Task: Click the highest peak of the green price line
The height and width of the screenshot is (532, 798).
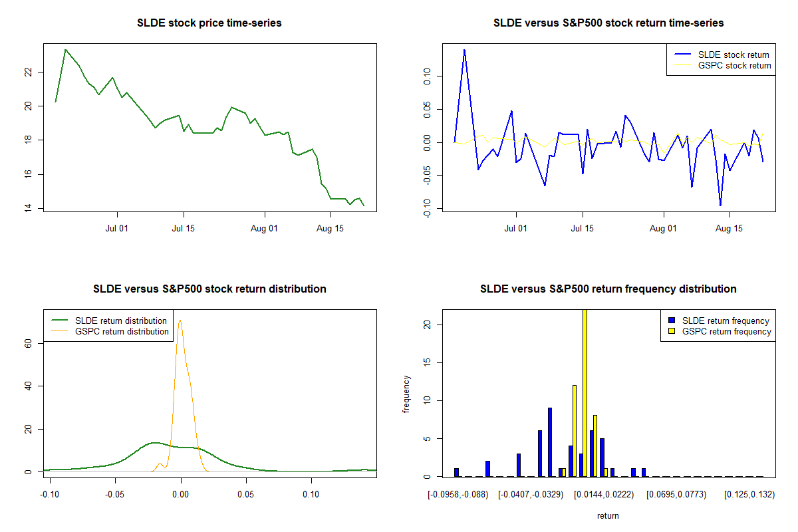Action: (65, 50)
